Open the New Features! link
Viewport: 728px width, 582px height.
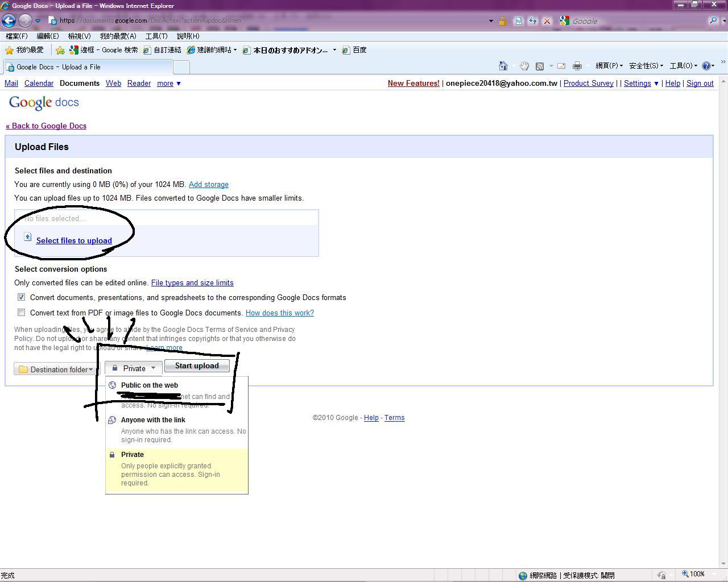click(413, 83)
